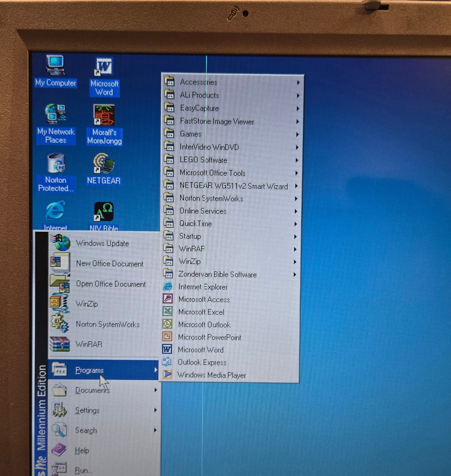Launch Moraff's MoreJongg desktop shortcut

coord(104,125)
